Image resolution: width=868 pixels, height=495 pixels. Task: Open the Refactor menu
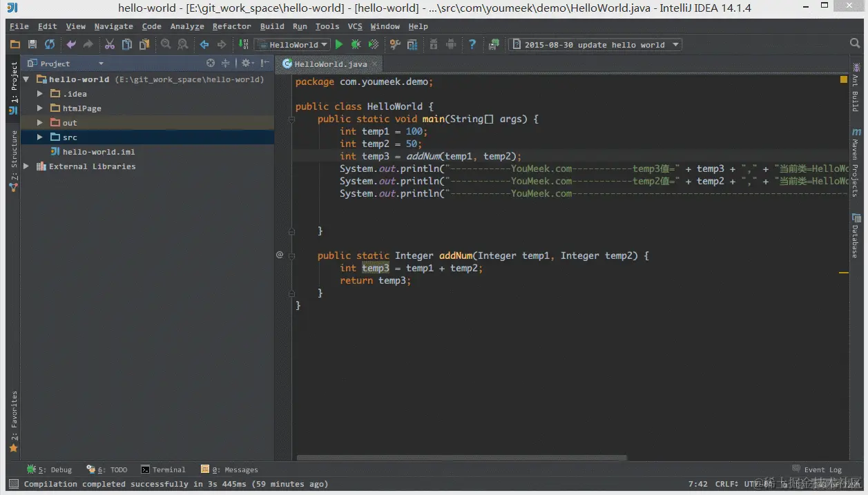click(x=231, y=26)
